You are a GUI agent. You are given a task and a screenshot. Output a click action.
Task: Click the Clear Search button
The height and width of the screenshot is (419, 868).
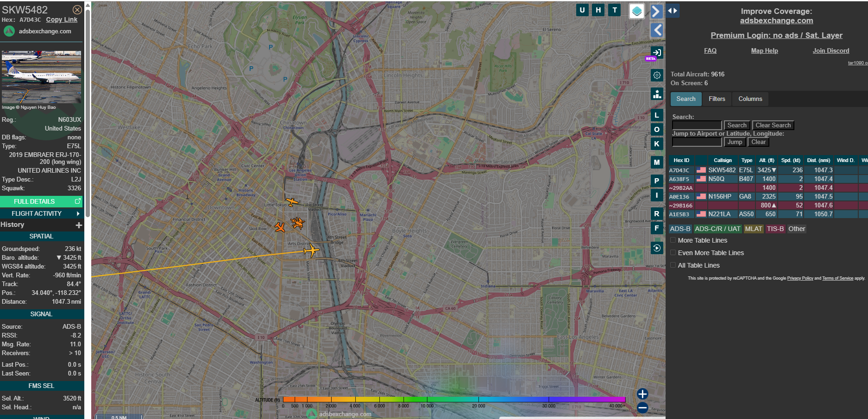click(773, 125)
